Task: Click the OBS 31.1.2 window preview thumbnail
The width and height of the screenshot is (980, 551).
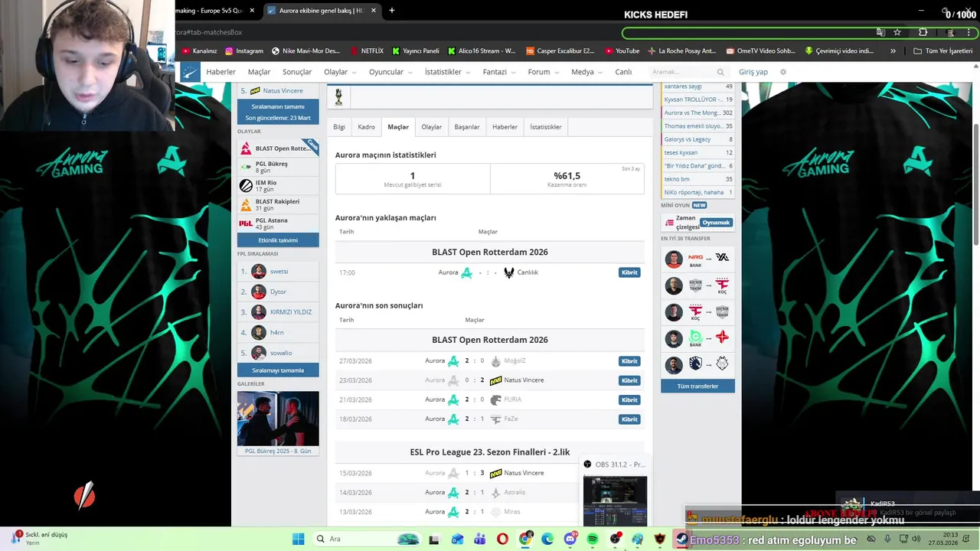Action: 615,501
